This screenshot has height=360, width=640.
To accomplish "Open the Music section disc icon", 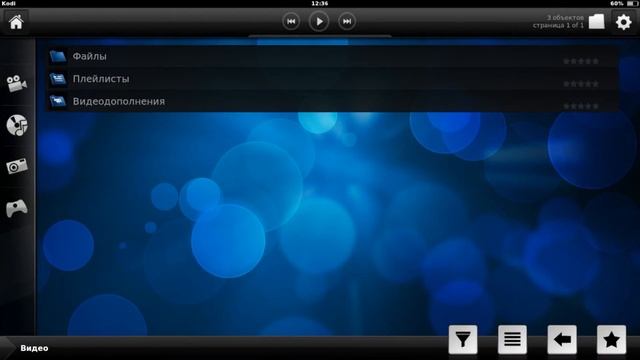I will pyautogui.click(x=17, y=125).
